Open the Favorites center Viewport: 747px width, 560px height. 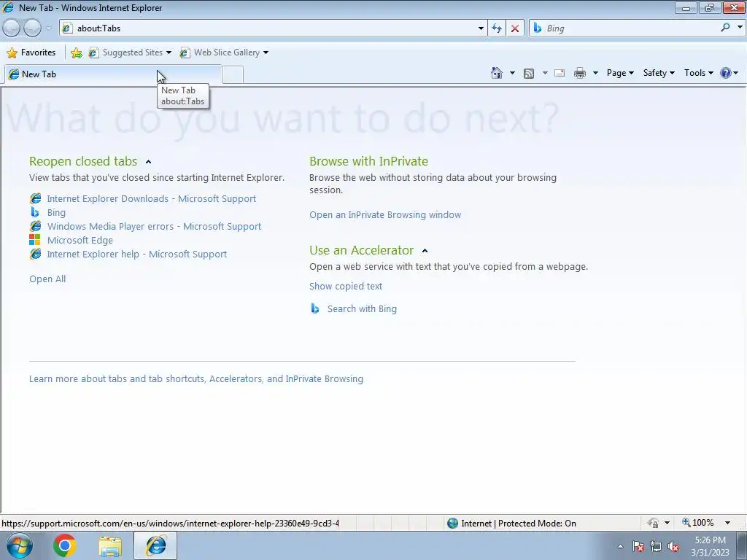click(x=31, y=52)
